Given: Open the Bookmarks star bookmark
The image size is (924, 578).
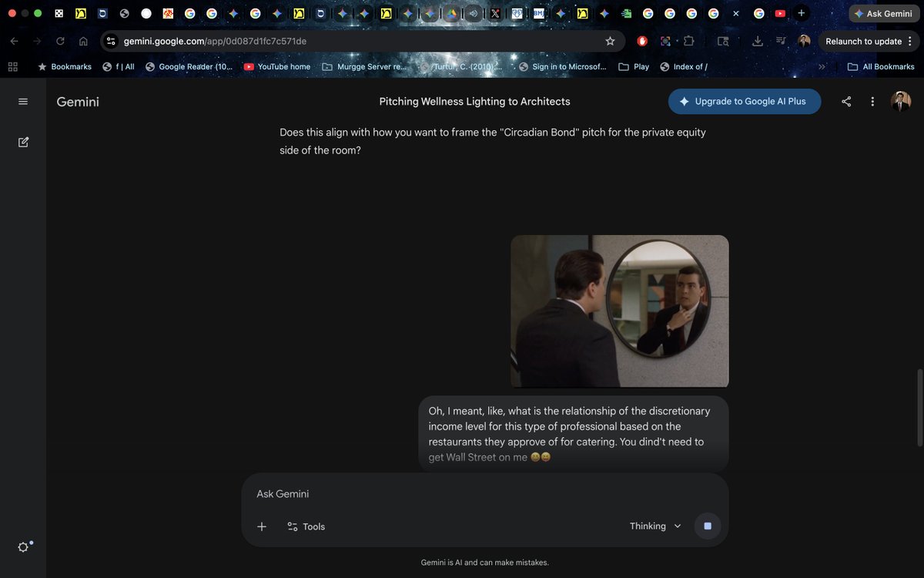Looking at the screenshot, I should [x=65, y=66].
